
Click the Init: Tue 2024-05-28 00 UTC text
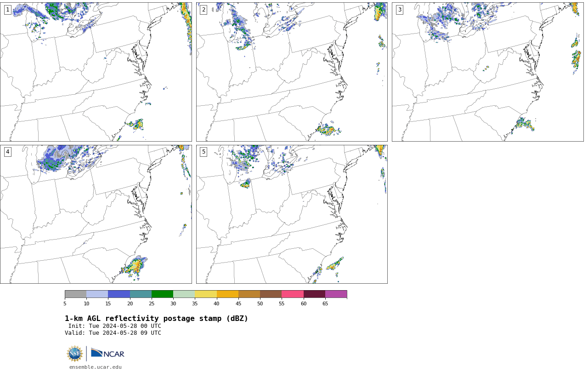click(115, 326)
